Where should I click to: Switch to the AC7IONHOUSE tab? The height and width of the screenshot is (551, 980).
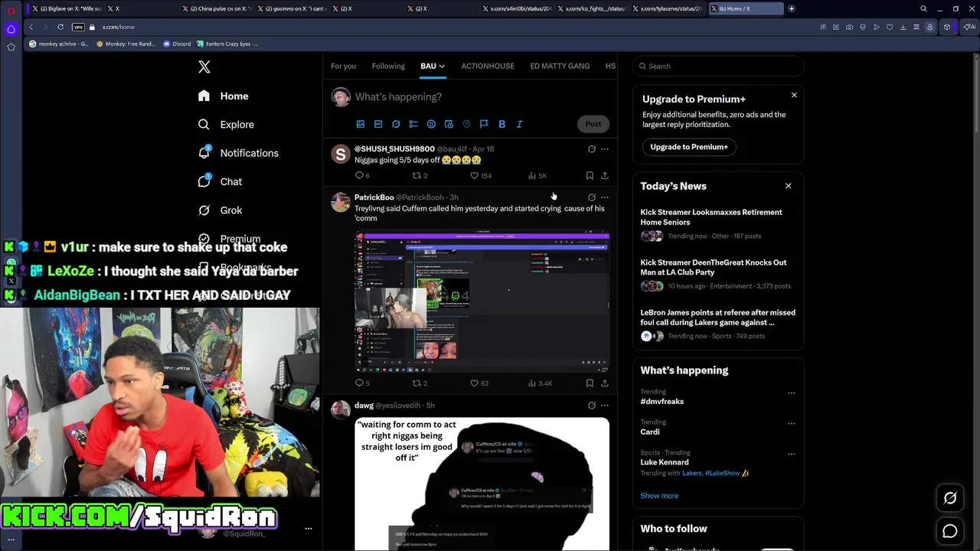488,66
